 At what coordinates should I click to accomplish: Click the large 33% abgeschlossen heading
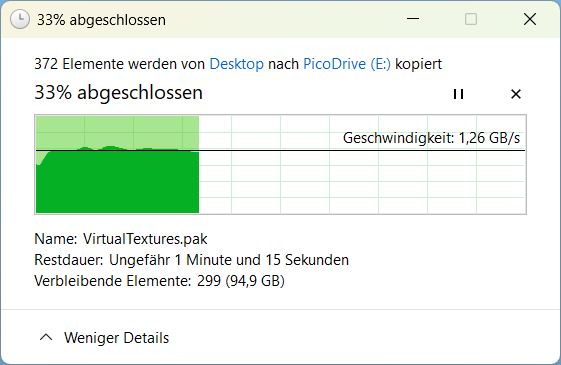click(118, 93)
